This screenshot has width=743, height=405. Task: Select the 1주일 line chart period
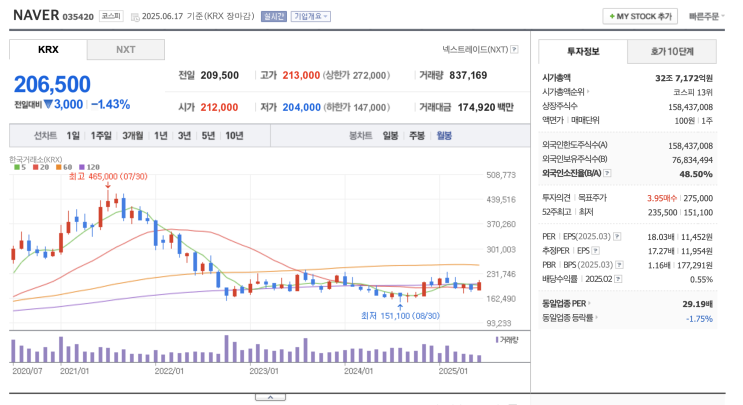(101, 136)
